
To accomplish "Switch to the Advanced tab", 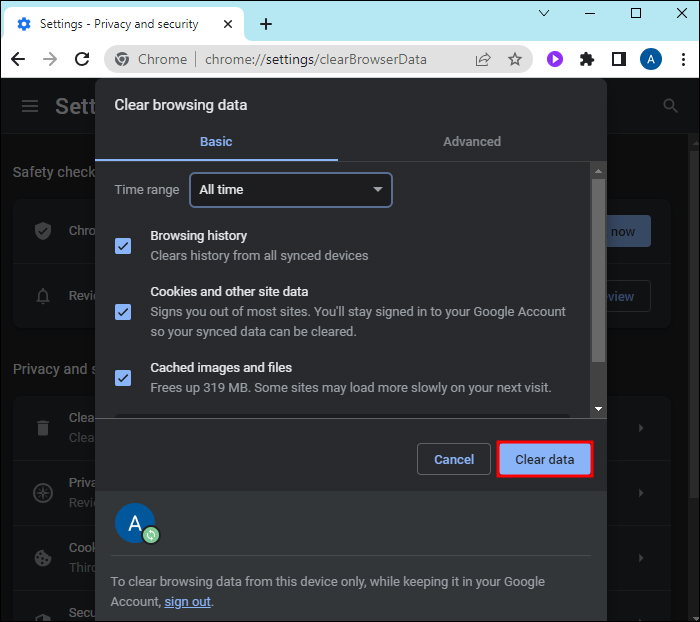I will tap(472, 142).
